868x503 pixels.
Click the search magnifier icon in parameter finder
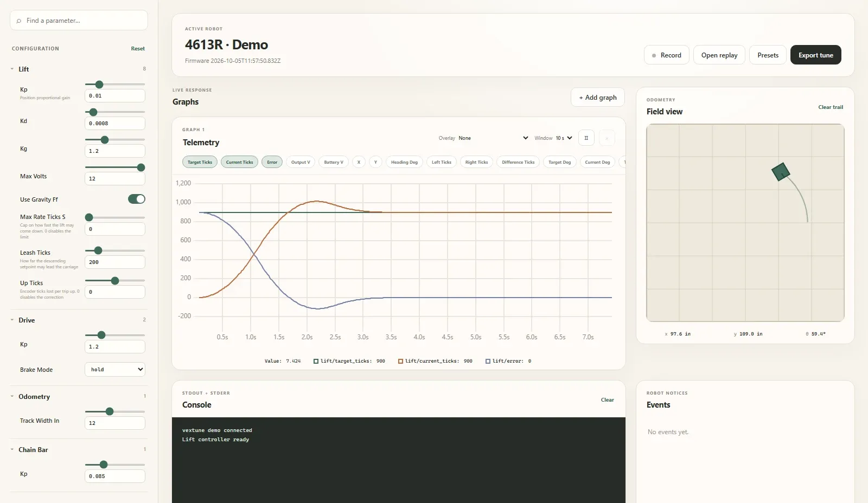(19, 21)
